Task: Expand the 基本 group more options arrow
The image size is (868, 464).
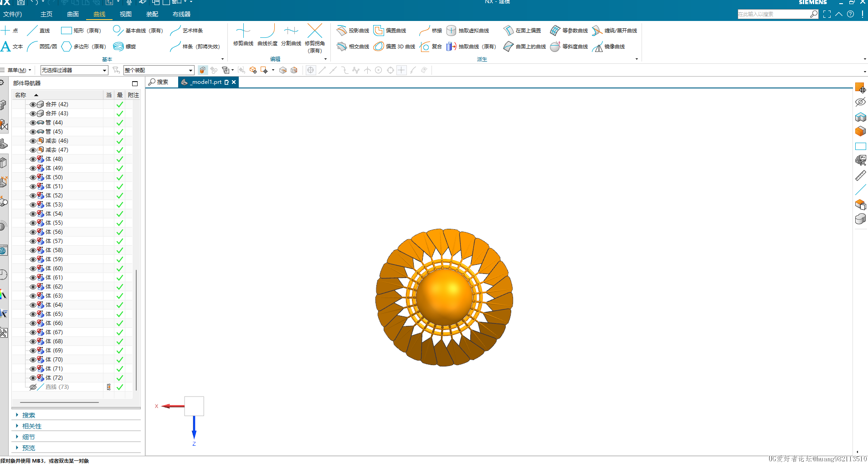Action: [222, 59]
